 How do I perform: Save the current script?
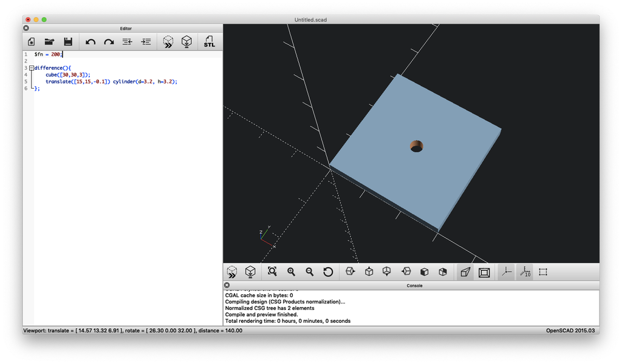click(68, 41)
